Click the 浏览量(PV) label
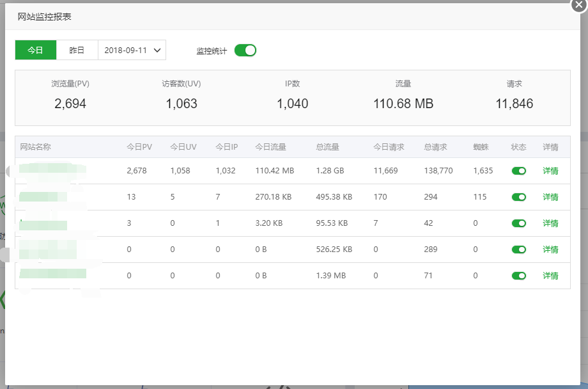This screenshot has width=588, height=389. click(x=70, y=84)
